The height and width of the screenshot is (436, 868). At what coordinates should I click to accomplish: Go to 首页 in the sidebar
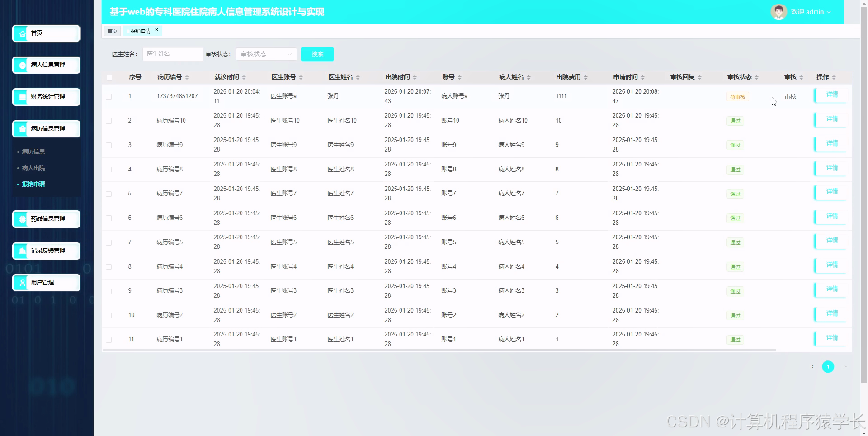click(x=46, y=33)
